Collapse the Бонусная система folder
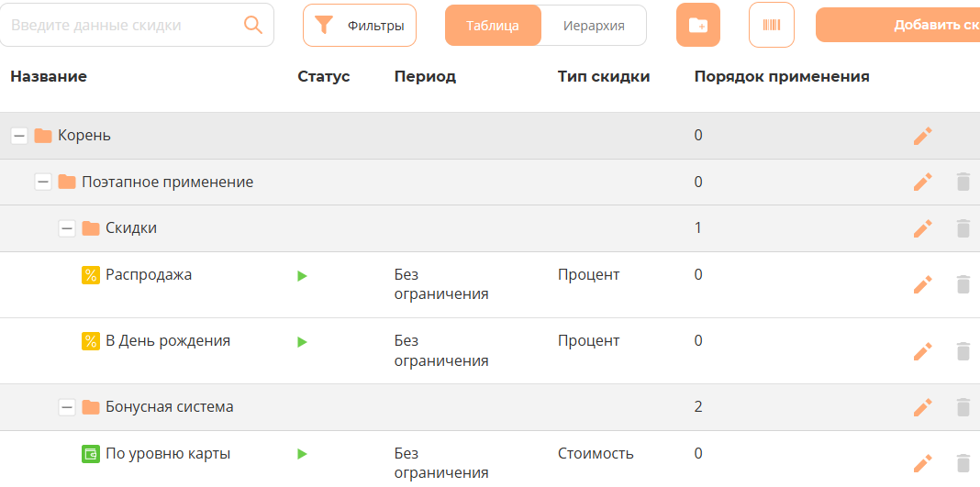980x487 pixels. click(x=66, y=407)
